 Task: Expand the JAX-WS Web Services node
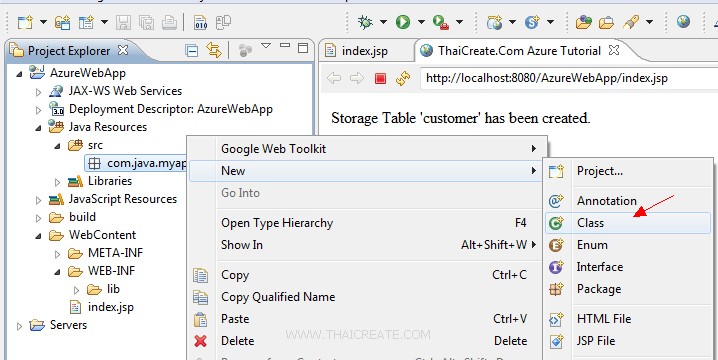pyautogui.click(x=38, y=92)
